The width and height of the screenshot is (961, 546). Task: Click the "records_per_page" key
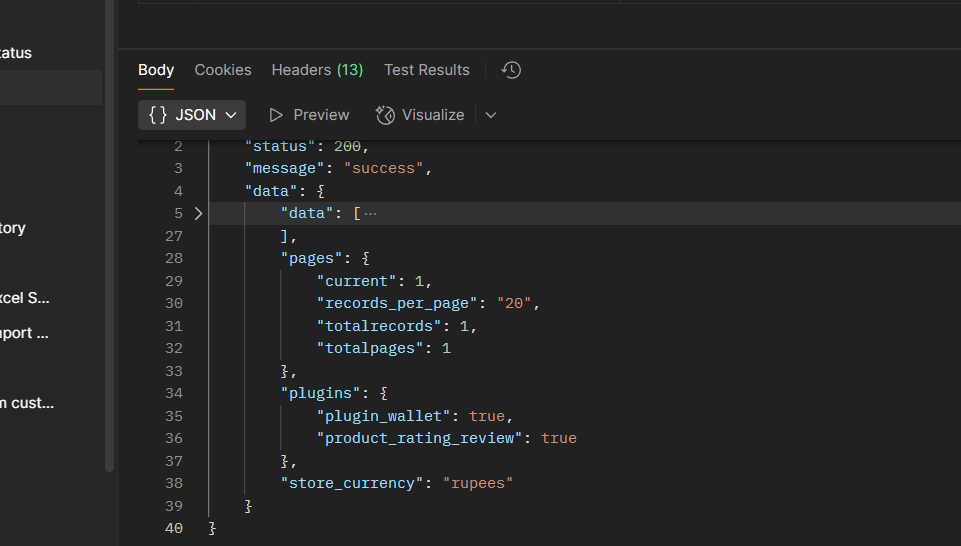click(x=397, y=303)
